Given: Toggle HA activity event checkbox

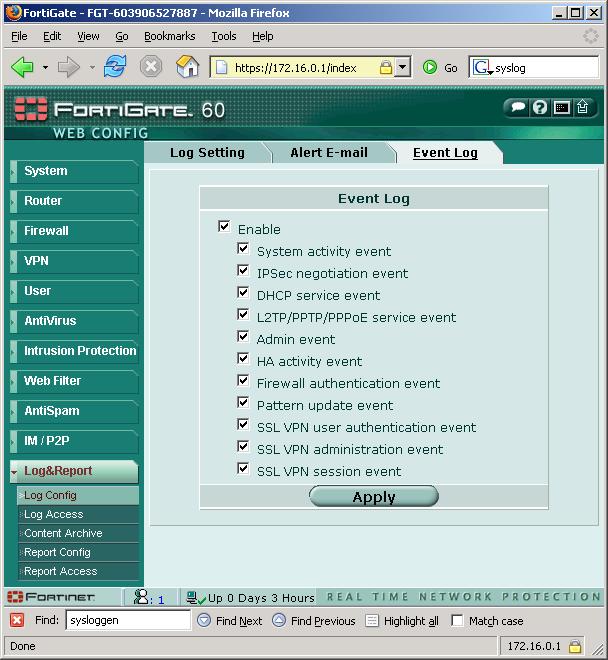Looking at the screenshot, I should point(243,358).
